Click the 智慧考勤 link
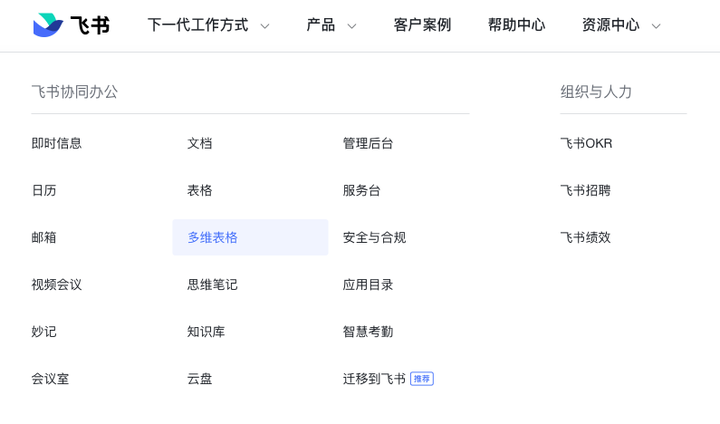Screen dimensions: 720x424 pyautogui.click(x=368, y=331)
